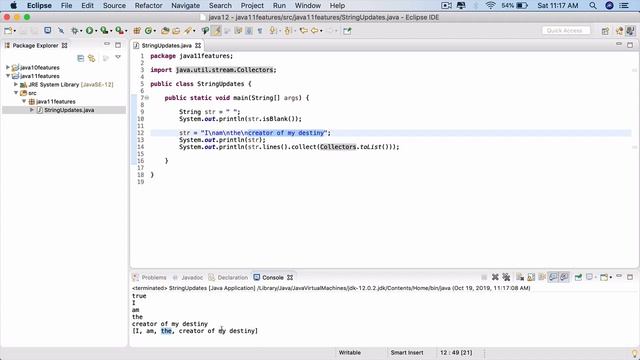Open the Refactor menu
The image size is (640, 360).
pyautogui.click(x=149, y=6)
